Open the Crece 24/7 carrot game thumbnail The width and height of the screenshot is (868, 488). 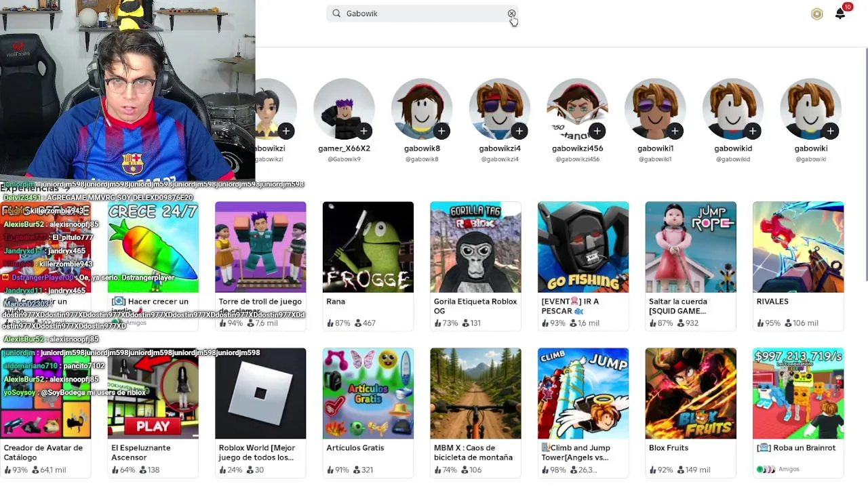[153, 247]
